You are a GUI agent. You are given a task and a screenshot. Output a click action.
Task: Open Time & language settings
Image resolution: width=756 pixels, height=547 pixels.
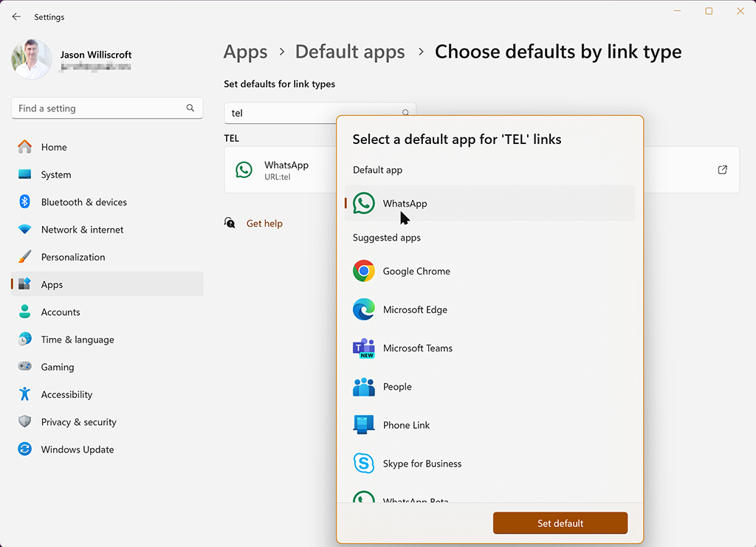(107, 340)
